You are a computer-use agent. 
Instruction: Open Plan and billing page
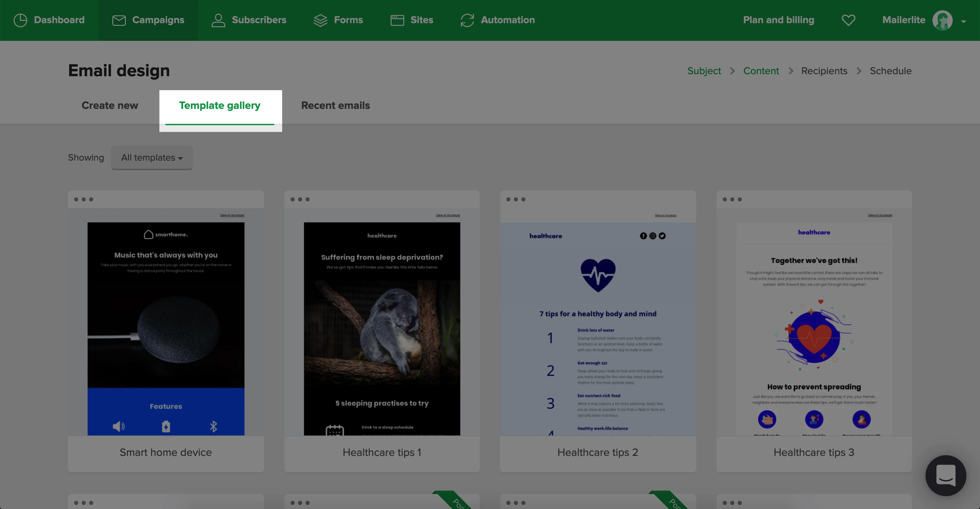(x=778, y=20)
